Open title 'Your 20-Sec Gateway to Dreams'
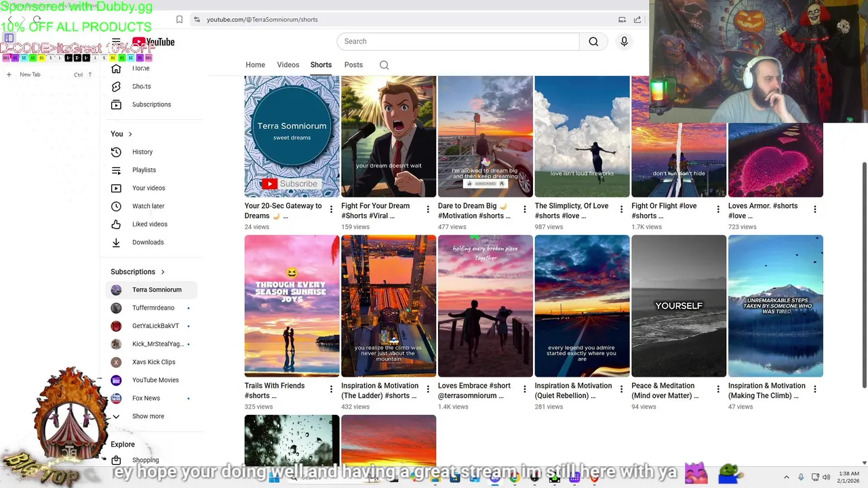 coord(283,211)
